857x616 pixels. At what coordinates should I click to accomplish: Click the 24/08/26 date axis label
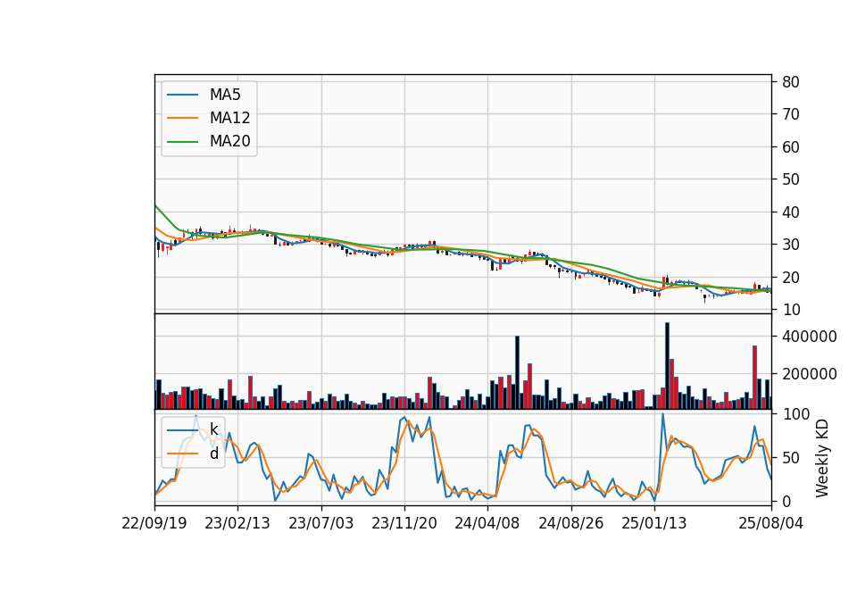click(570, 523)
